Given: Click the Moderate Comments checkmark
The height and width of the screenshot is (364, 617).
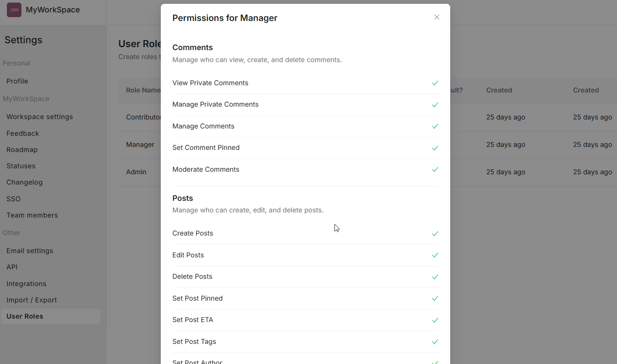Looking at the screenshot, I should pyautogui.click(x=435, y=170).
